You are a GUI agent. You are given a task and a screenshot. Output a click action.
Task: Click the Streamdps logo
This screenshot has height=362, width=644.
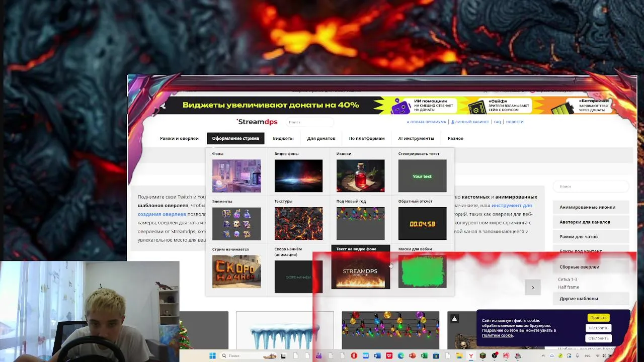click(x=257, y=122)
